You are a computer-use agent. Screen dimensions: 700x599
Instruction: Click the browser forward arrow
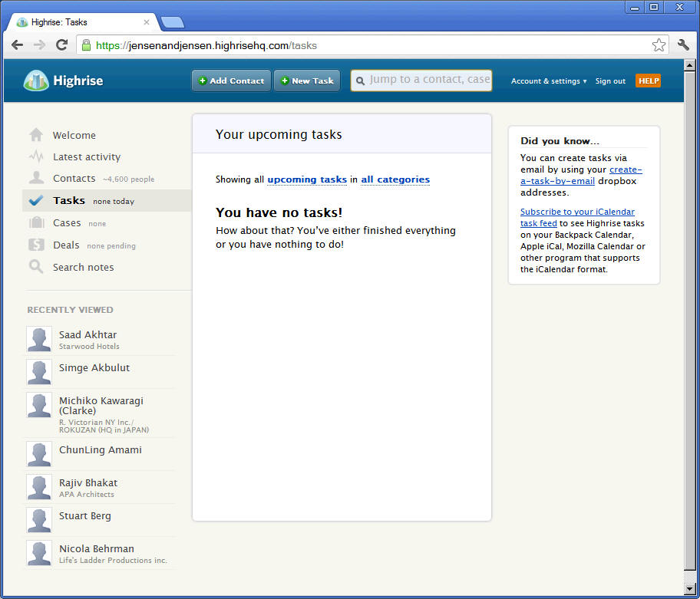(x=39, y=45)
